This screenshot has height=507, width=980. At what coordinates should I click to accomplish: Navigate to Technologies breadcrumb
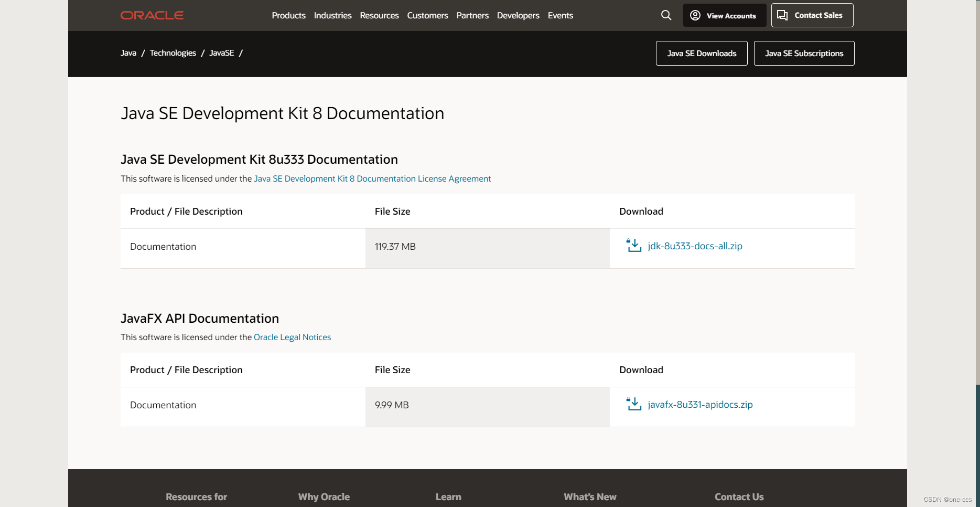[x=173, y=53]
